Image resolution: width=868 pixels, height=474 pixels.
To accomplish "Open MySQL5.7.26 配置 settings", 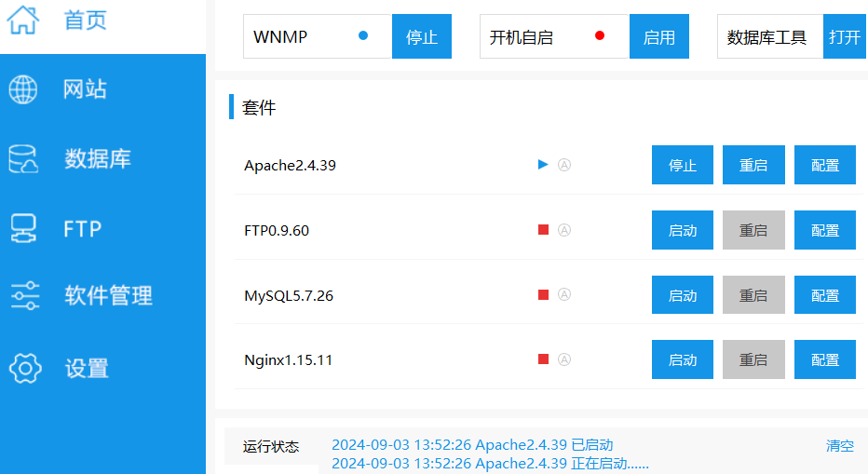I will pyautogui.click(x=825, y=295).
